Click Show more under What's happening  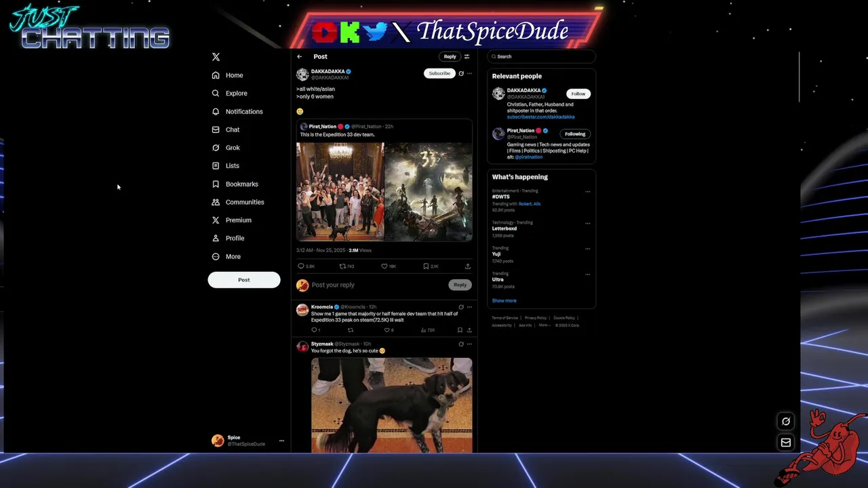tap(504, 301)
